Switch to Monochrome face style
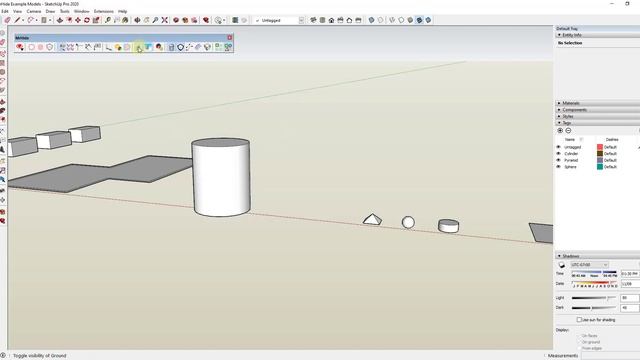Viewport: 640px width, 360px height. [428, 20]
